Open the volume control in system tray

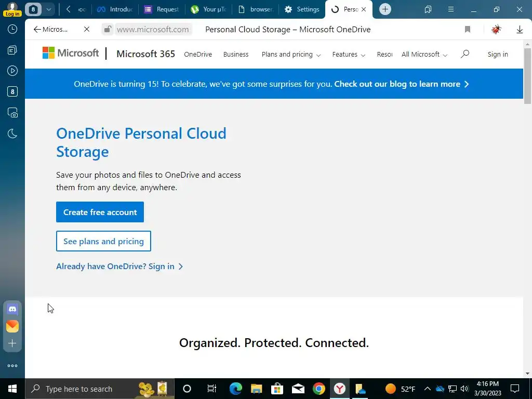point(464,389)
